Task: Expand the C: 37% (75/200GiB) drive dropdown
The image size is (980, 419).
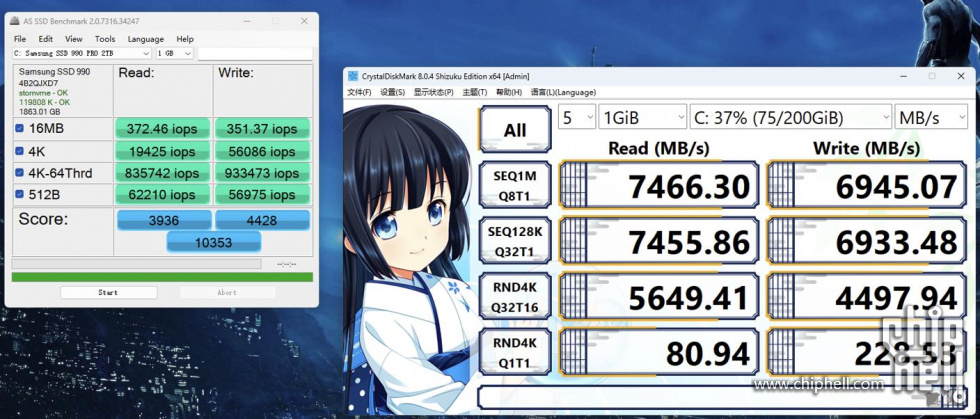Action: coord(791,117)
